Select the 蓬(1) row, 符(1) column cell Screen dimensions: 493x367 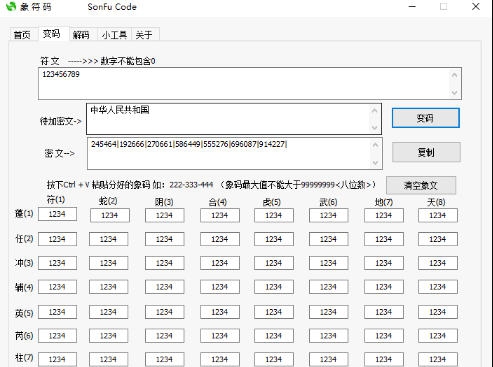pos(57,214)
